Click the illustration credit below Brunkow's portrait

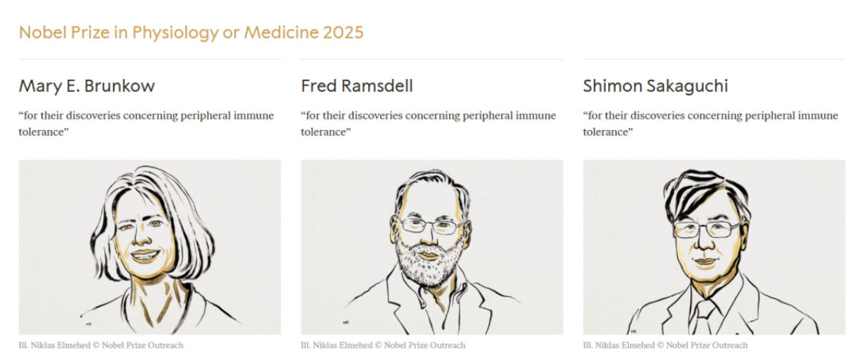(x=101, y=345)
